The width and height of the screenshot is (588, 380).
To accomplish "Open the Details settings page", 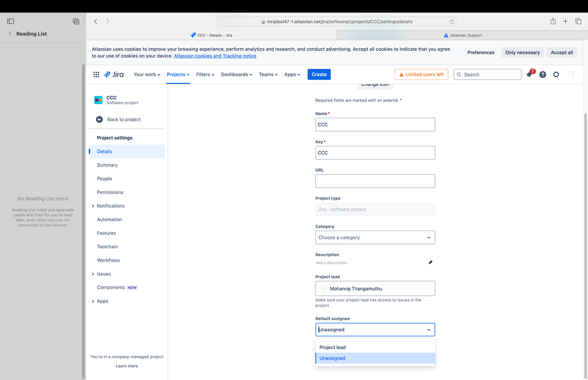I will pyautogui.click(x=127, y=151).
